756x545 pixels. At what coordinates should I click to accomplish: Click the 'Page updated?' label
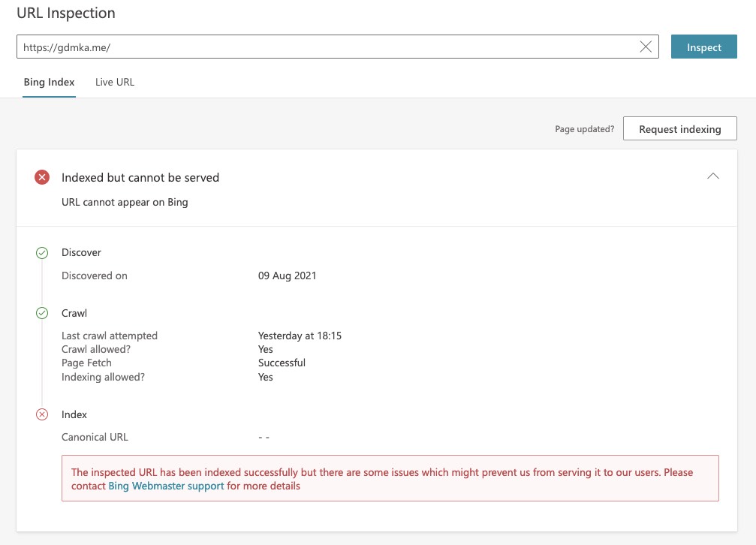585,129
